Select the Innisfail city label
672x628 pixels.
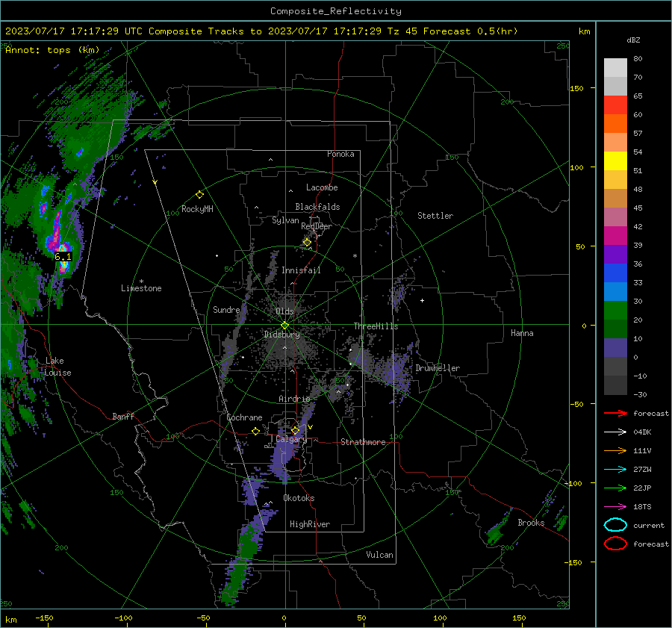pos(301,270)
